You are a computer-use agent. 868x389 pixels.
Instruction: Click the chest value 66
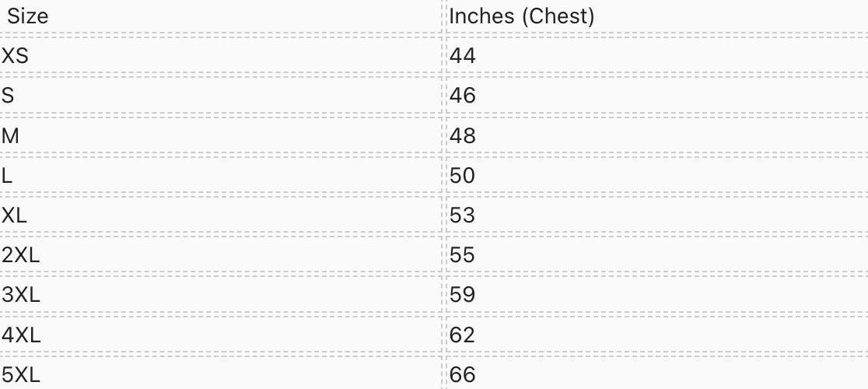462,375
